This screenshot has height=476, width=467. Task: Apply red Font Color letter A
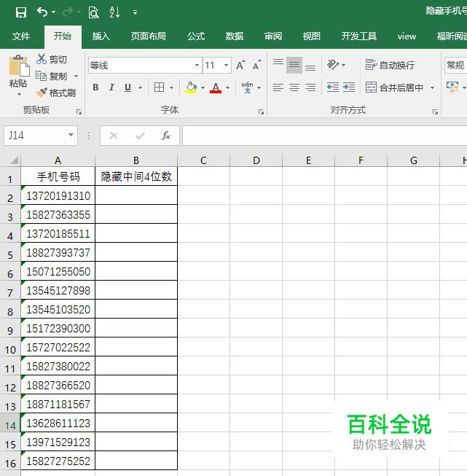216,87
